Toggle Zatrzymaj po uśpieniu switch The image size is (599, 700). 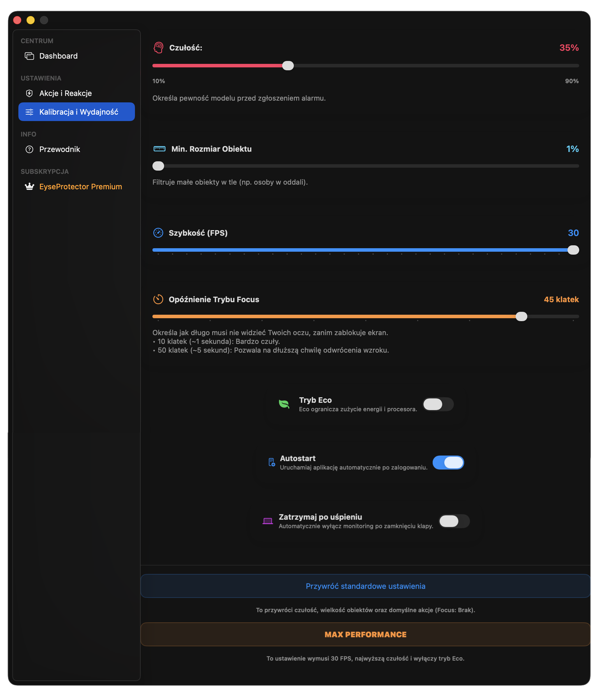tap(454, 521)
